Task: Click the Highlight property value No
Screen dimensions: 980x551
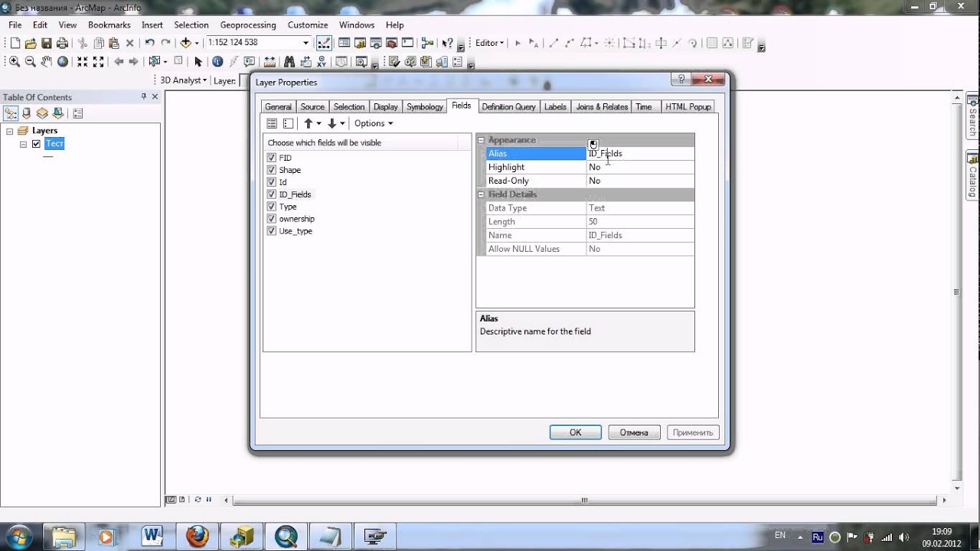Action: tap(640, 167)
